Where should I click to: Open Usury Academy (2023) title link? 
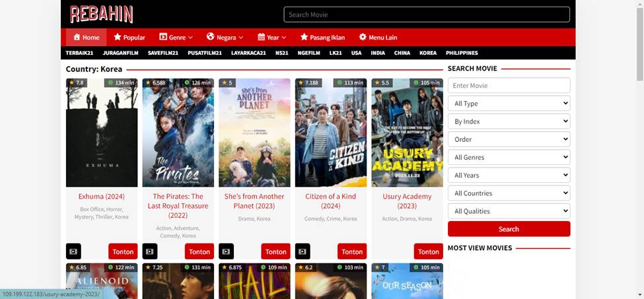point(407,201)
